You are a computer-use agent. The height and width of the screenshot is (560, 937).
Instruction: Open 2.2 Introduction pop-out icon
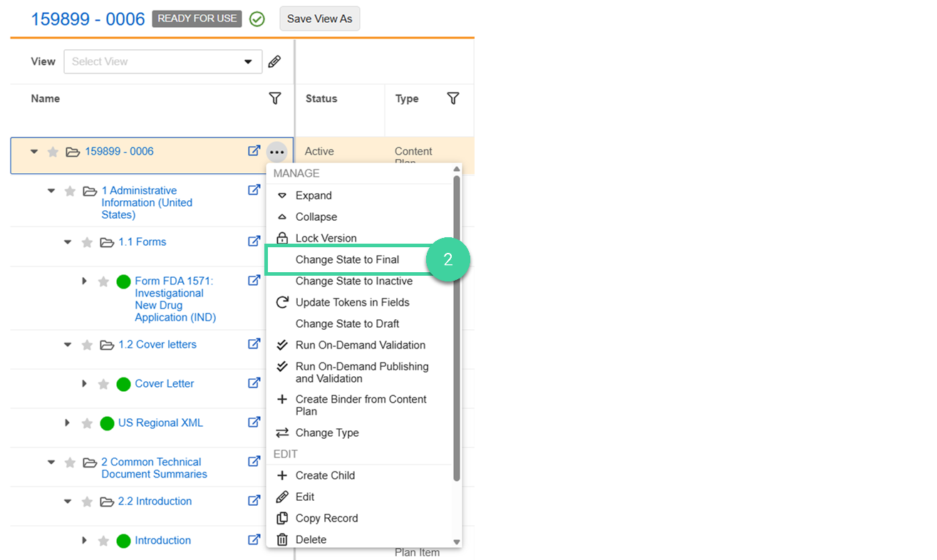254,501
